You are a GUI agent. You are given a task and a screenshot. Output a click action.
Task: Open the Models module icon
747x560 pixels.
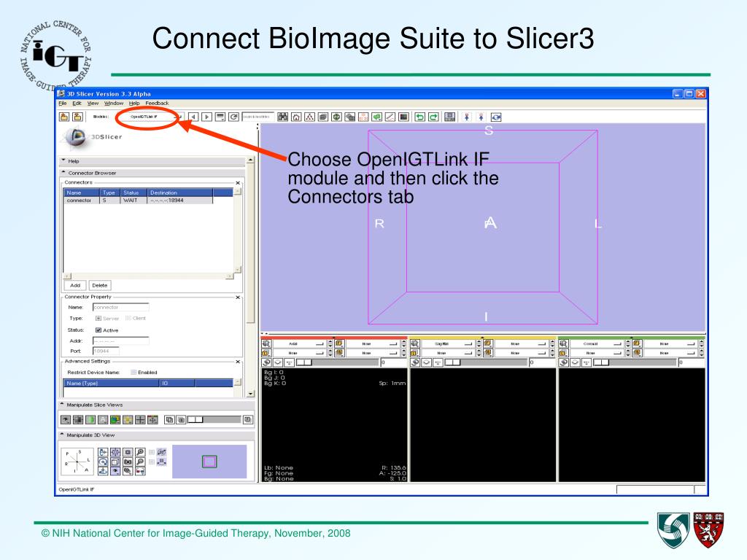coord(336,117)
